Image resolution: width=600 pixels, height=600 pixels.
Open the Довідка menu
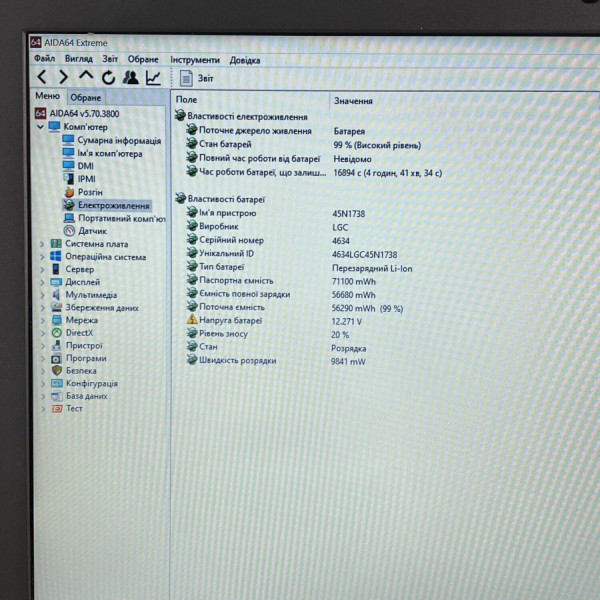pyautogui.click(x=245, y=60)
